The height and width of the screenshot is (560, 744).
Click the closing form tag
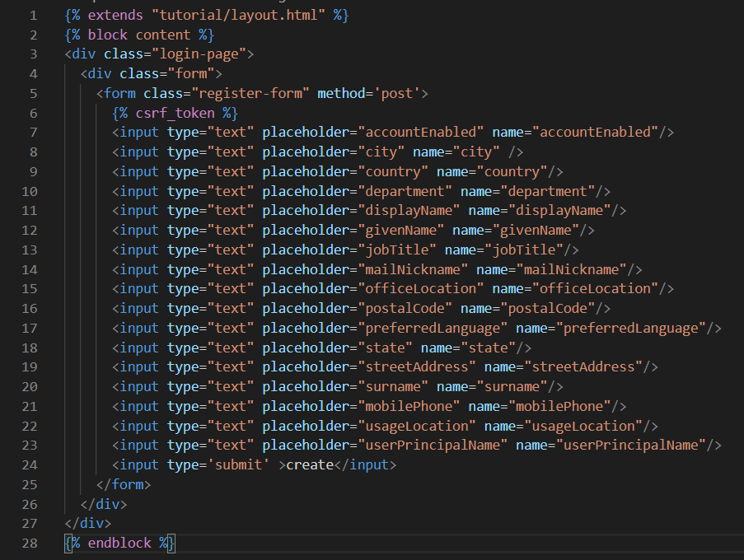[x=124, y=483]
